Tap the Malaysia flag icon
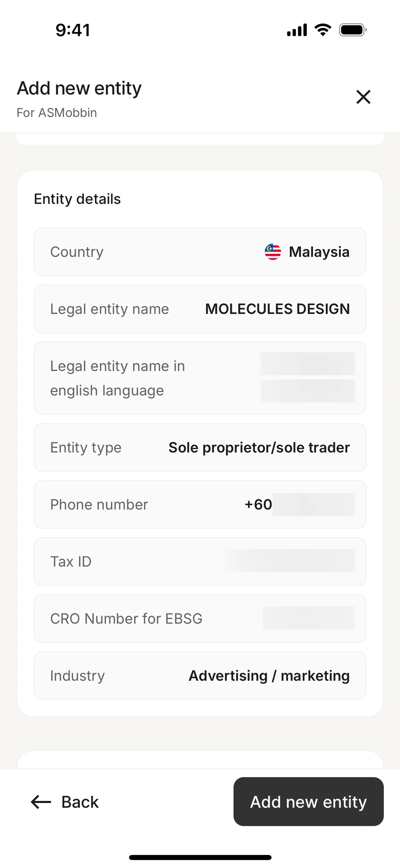The width and height of the screenshot is (400, 868). coord(273,252)
